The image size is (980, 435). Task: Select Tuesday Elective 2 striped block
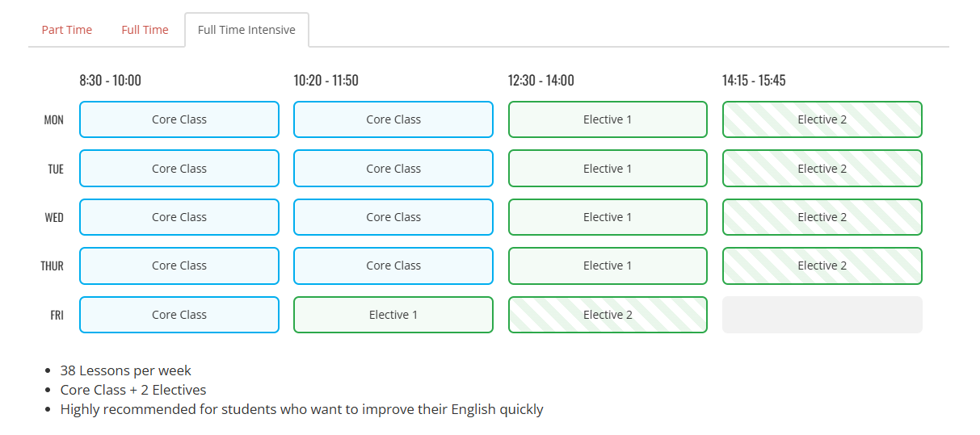(x=822, y=169)
